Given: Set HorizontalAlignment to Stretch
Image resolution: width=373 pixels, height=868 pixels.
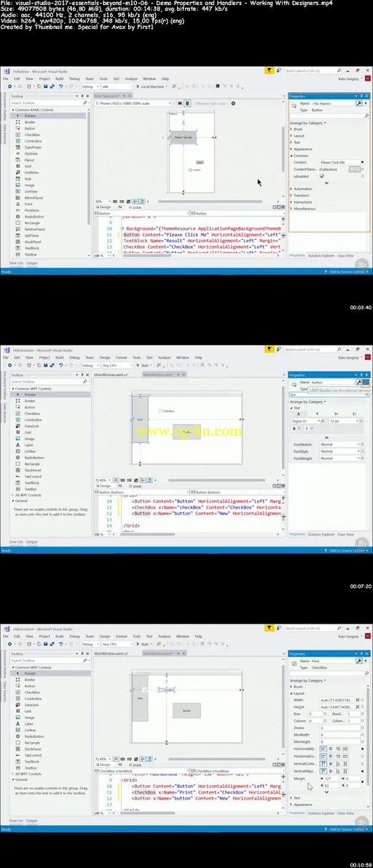Looking at the screenshot, I should (x=346, y=749).
